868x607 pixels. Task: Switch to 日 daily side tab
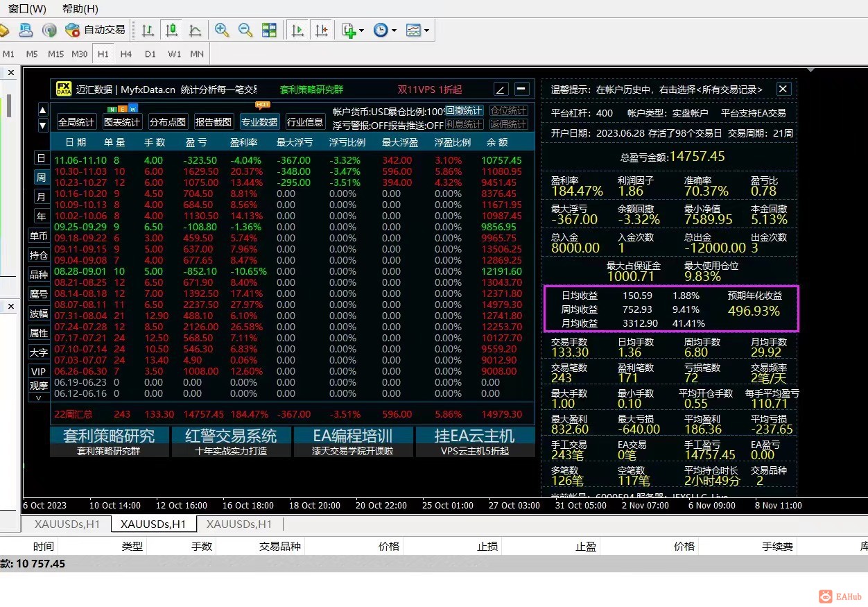click(x=41, y=158)
